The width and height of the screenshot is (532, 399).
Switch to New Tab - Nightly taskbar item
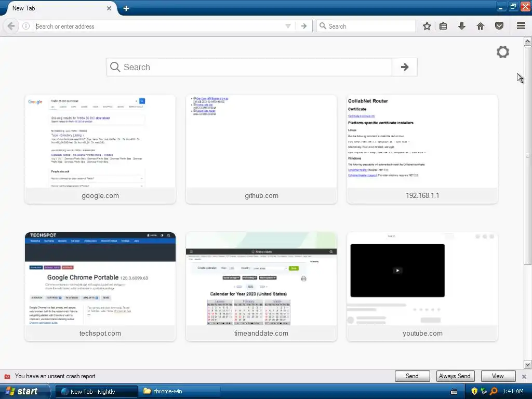[x=96, y=392]
